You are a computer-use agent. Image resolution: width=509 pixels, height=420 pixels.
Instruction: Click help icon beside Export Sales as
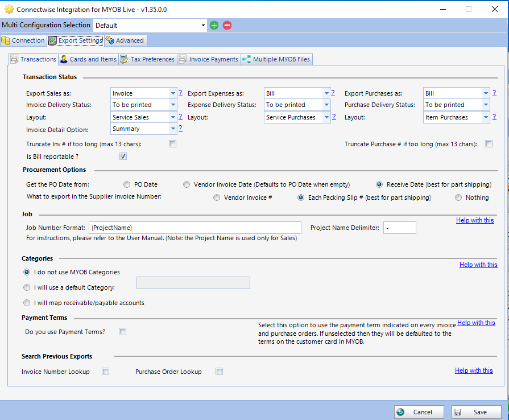(x=180, y=93)
